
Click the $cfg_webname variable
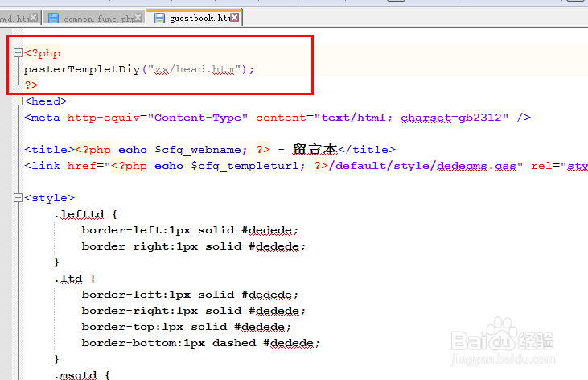tap(198, 150)
